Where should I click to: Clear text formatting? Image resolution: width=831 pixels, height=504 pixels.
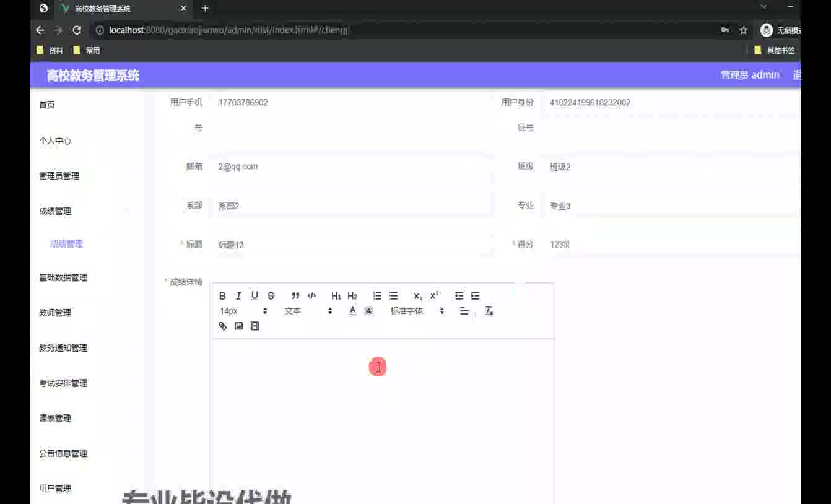click(x=489, y=311)
